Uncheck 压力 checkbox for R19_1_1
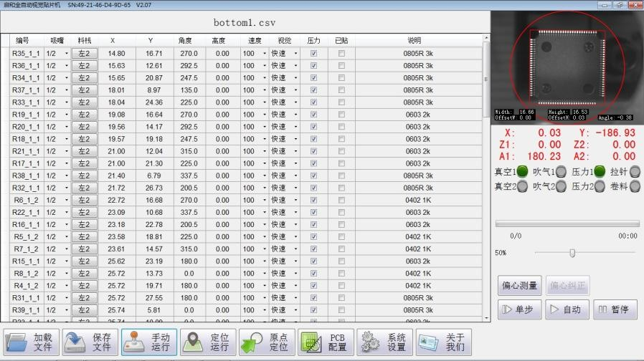The width and height of the screenshot is (644, 361). click(x=314, y=115)
